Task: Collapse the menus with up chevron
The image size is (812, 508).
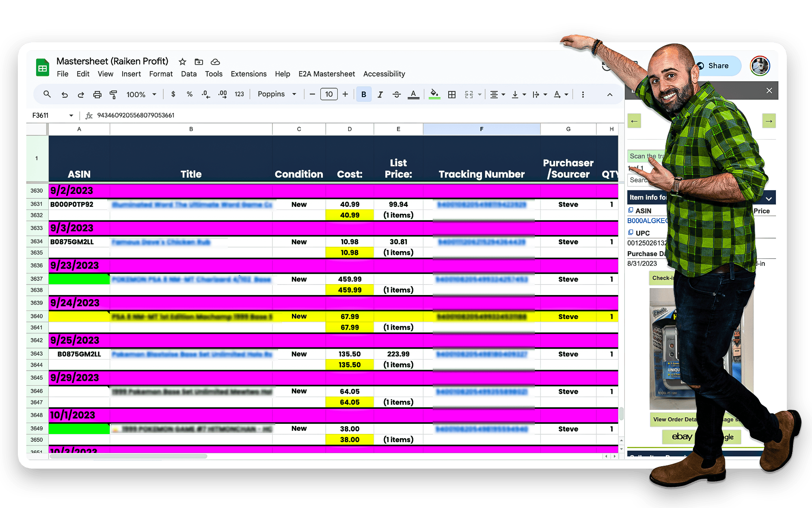Action: point(610,94)
